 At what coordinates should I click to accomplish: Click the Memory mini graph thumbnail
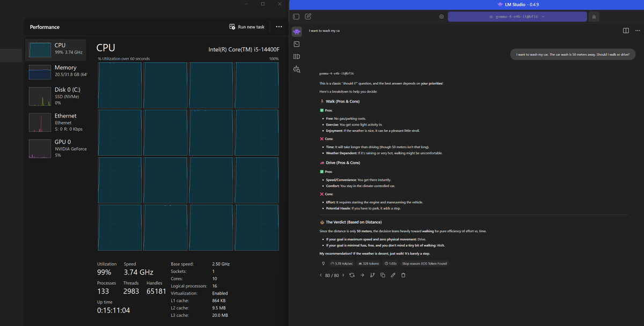coord(39,71)
